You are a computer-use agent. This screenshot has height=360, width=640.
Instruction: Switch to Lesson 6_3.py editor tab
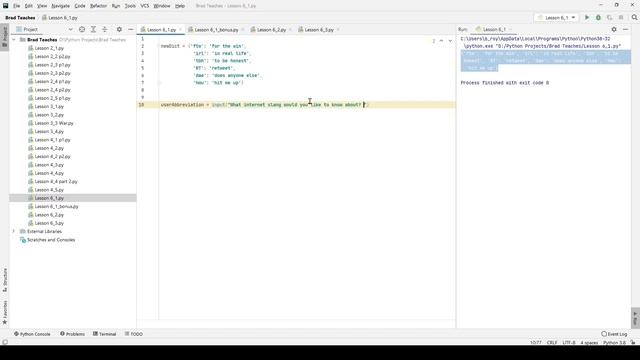(318, 30)
